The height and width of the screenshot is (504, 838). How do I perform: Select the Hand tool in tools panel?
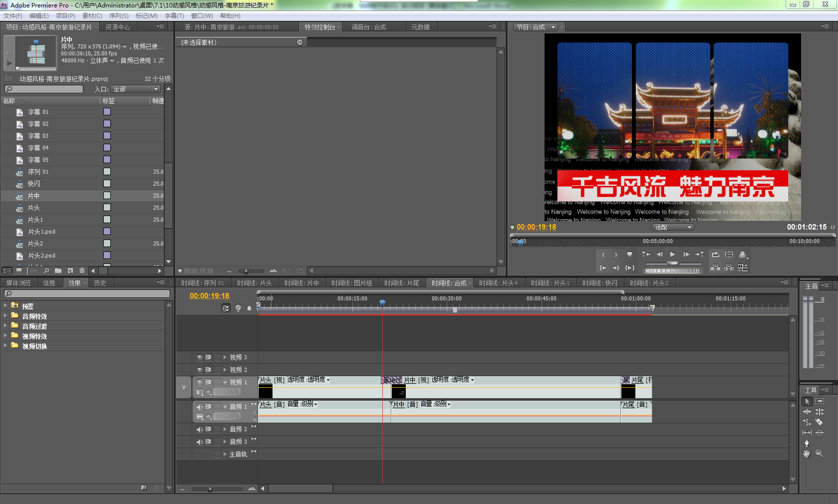click(x=807, y=454)
